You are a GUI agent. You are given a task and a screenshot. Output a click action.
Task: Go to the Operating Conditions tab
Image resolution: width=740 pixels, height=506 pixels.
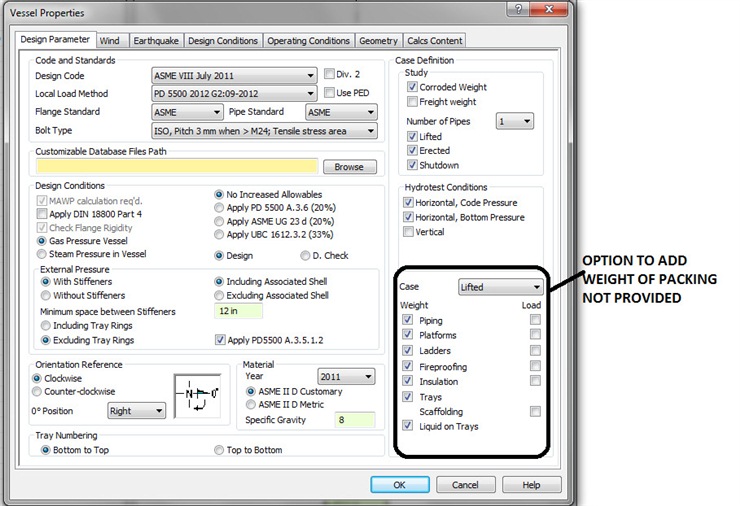[308, 41]
